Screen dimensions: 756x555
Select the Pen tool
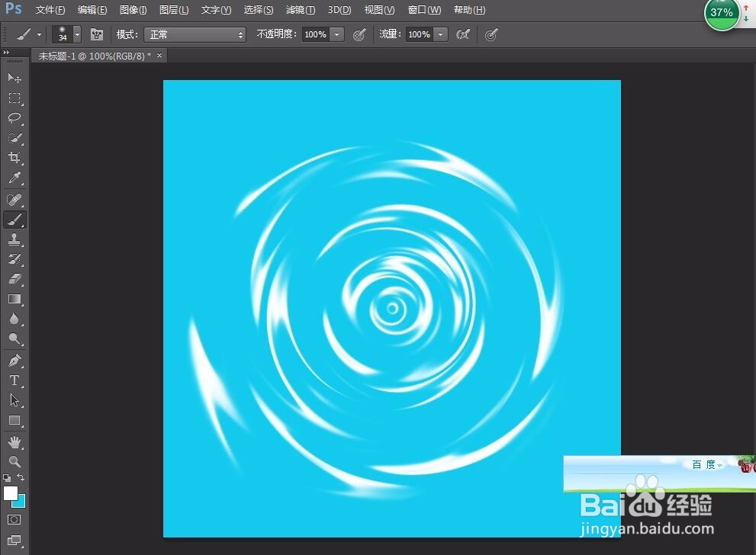pyautogui.click(x=14, y=361)
